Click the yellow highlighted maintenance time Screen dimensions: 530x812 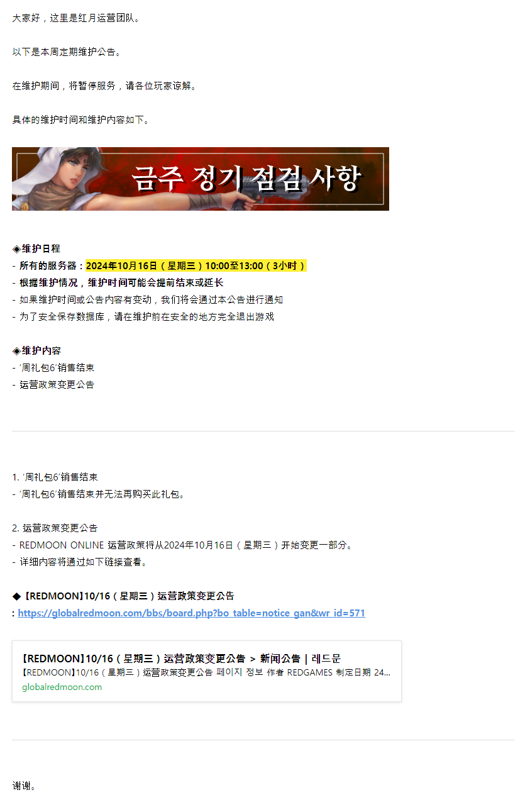coord(196,265)
